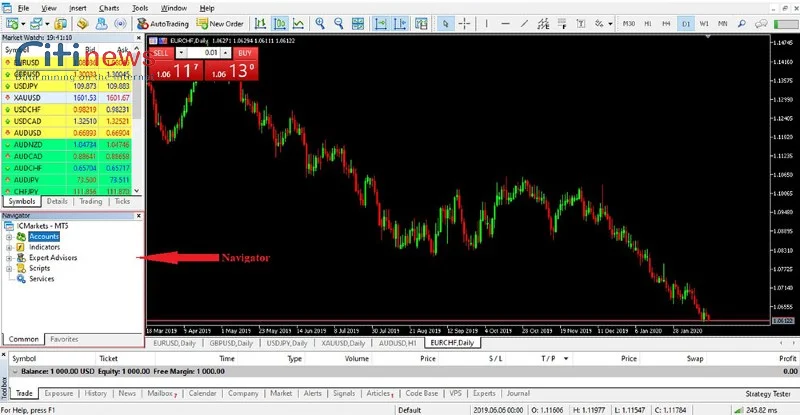Decrease trade volume with down arrow
This screenshot has width=800, height=415.
[x=181, y=53]
